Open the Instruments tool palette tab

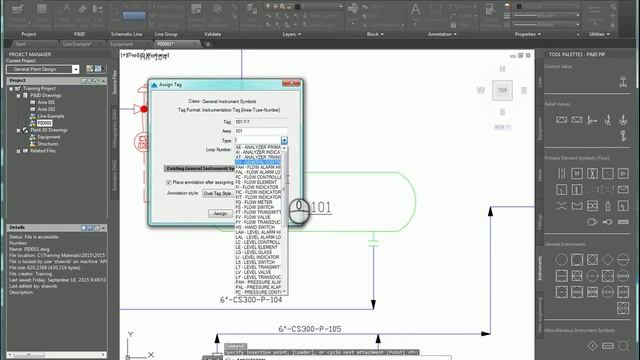(540, 268)
